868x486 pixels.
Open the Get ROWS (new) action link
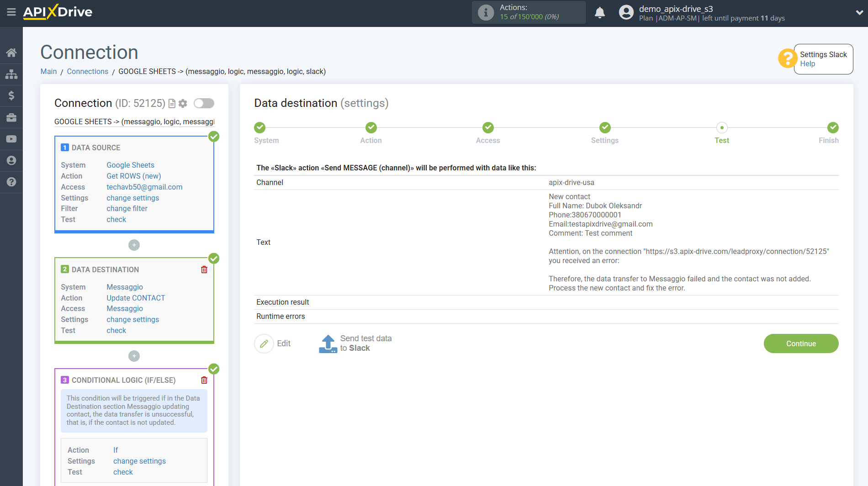pos(133,176)
